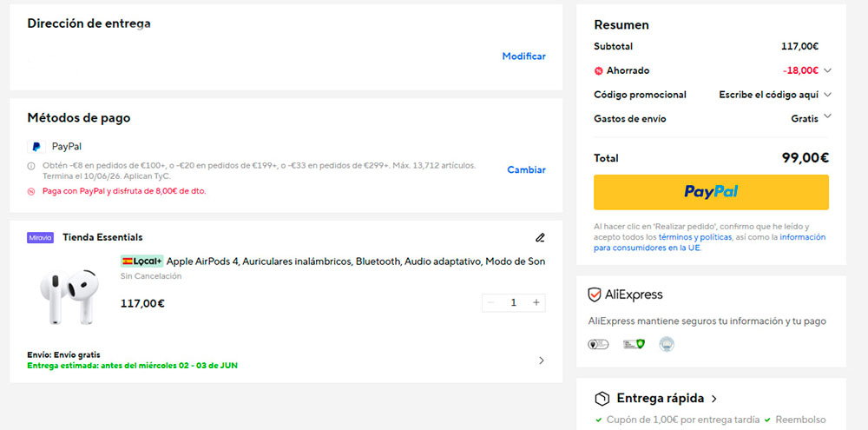Increase quantity with the plus button

536,302
